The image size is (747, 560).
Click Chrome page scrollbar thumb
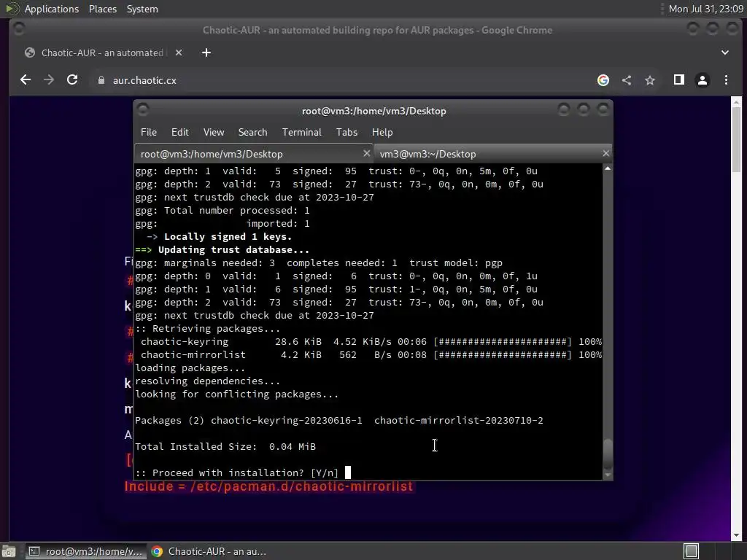[736, 139]
